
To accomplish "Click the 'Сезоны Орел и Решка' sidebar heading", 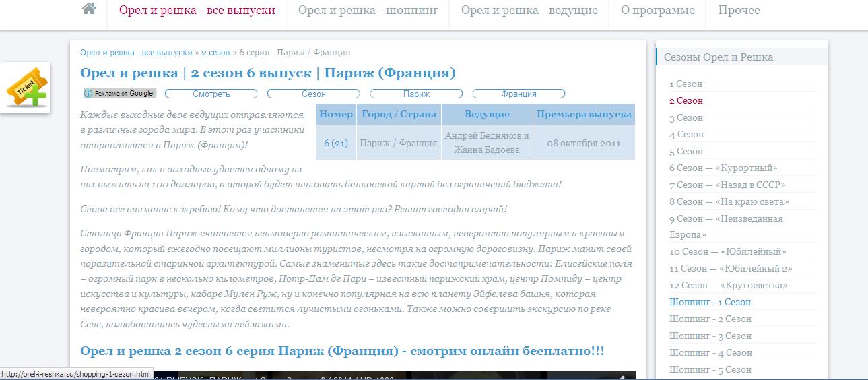I will [719, 57].
